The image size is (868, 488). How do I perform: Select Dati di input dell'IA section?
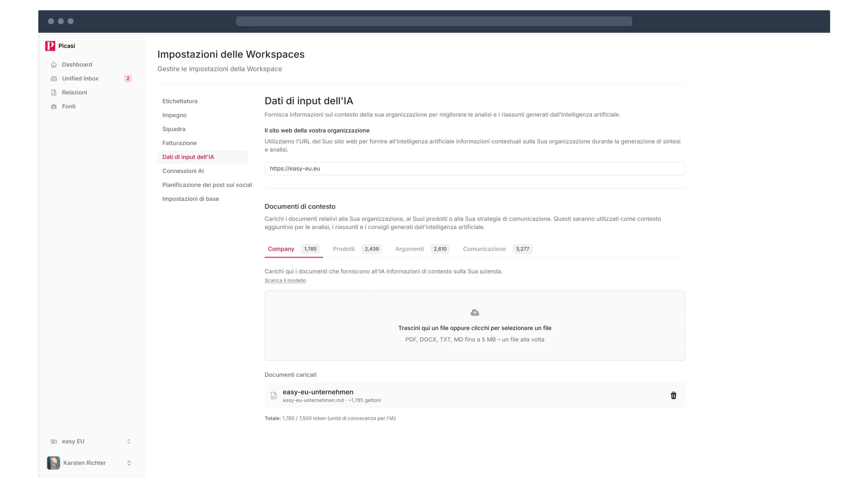(x=203, y=157)
